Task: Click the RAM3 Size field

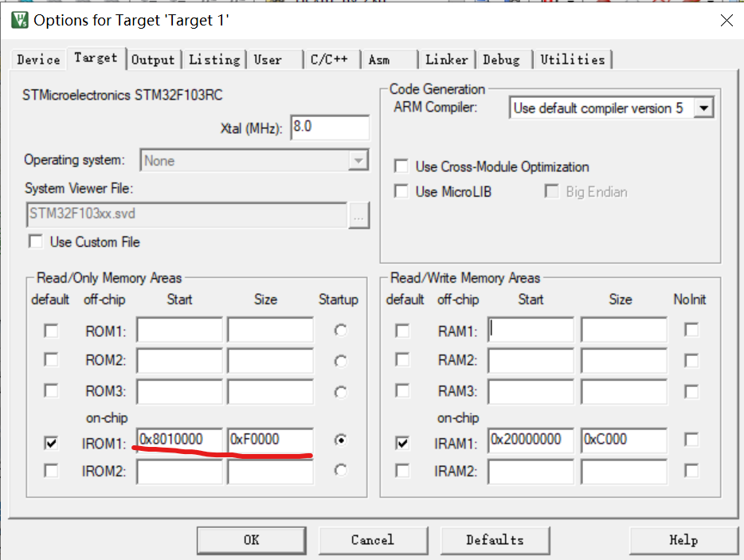Action: (x=624, y=392)
